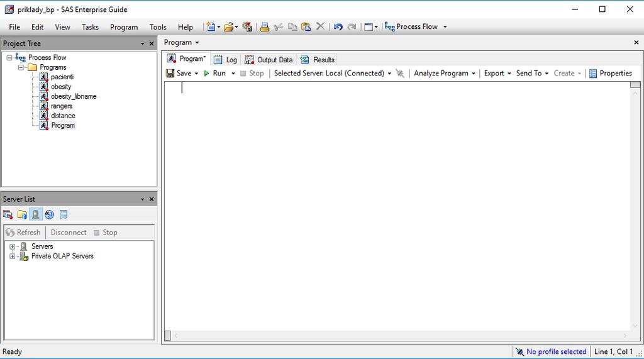The height and width of the screenshot is (359, 644).
Task: Click the Open folder icon in toolbar
Action: (229, 26)
